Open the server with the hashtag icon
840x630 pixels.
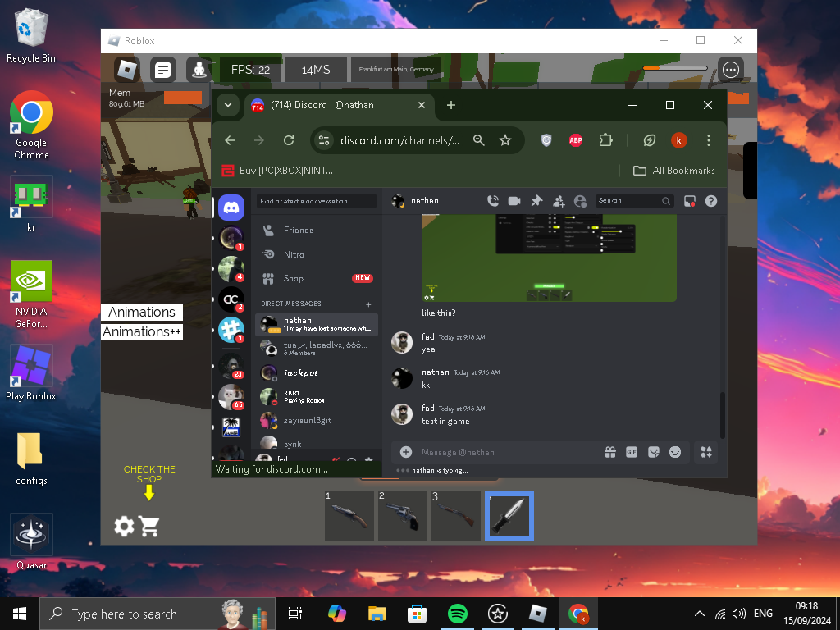(x=231, y=330)
